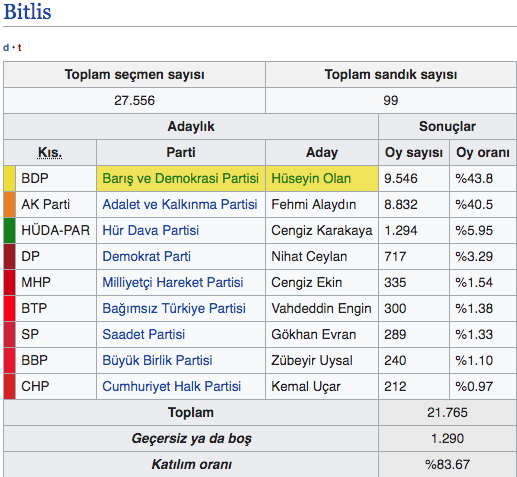
Task: Select the turnout value %83.67
Action: (447, 464)
